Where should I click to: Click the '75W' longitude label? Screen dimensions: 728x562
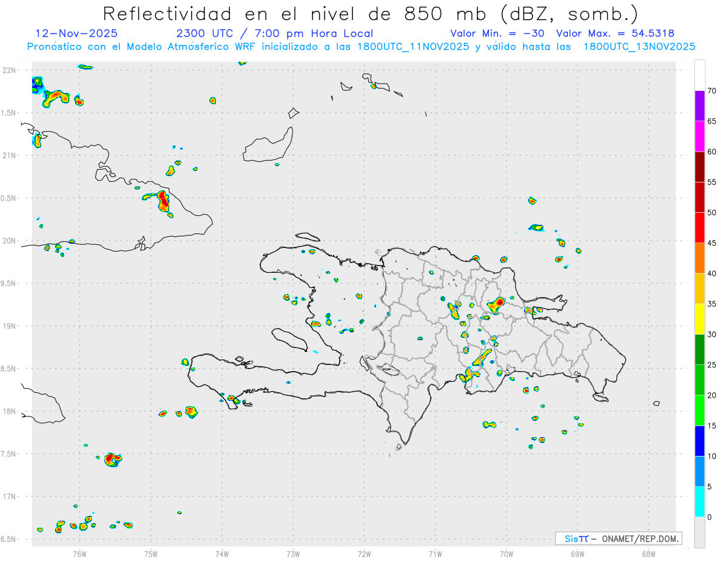151,554
